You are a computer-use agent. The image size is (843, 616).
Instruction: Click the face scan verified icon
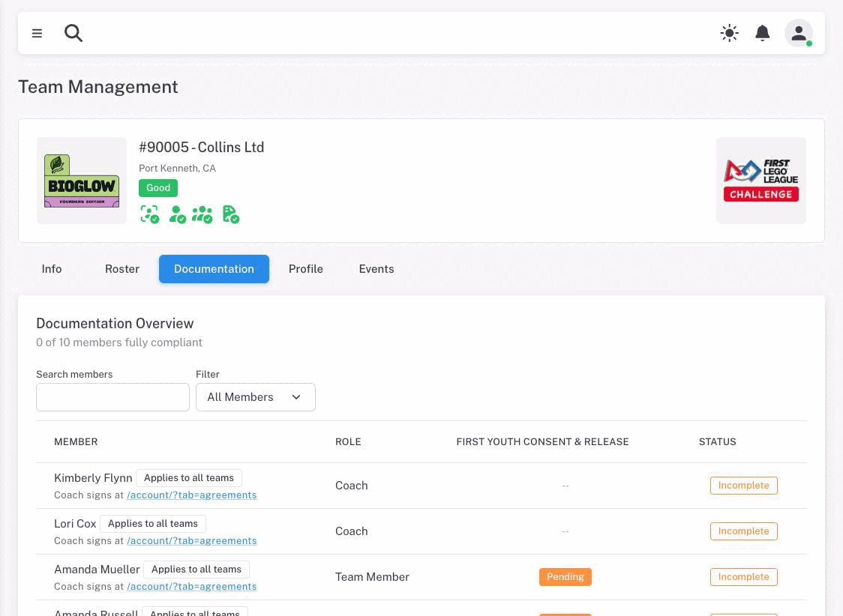point(149,214)
